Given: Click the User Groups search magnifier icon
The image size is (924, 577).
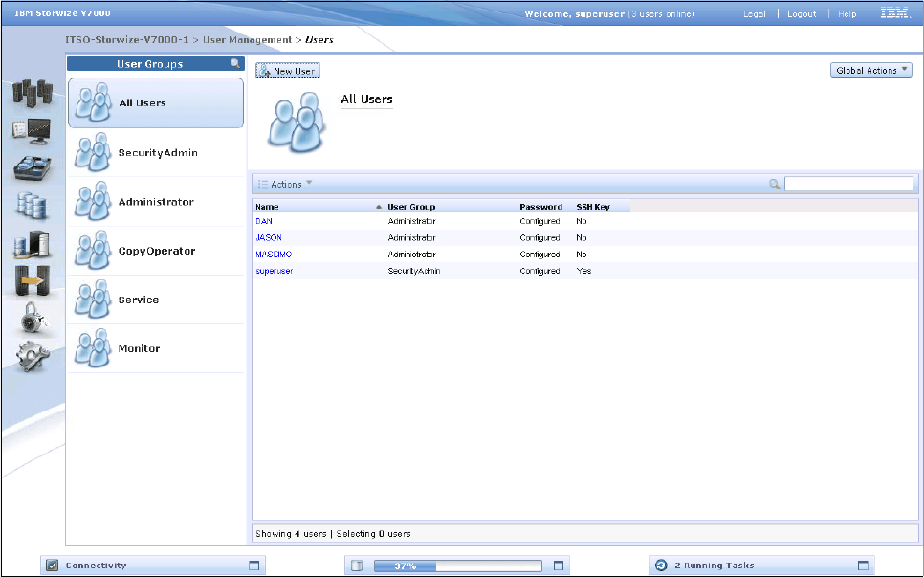Looking at the screenshot, I should click(235, 64).
